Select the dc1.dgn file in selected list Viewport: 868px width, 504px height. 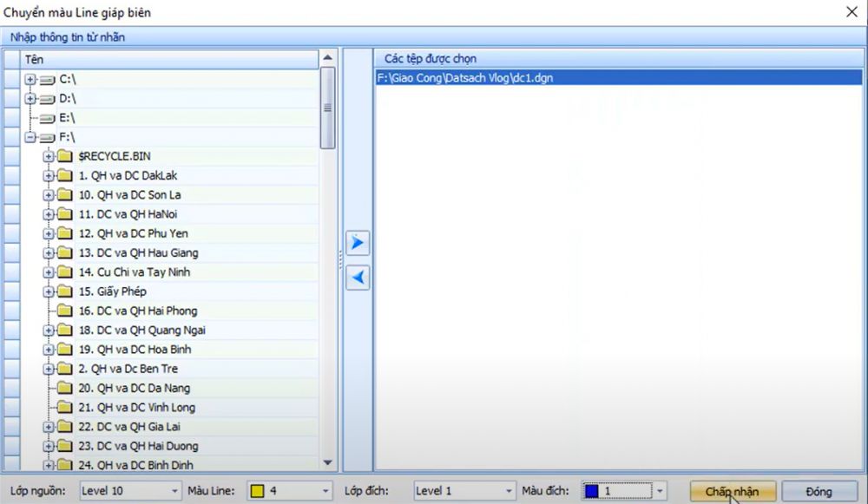(x=465, y=78)
